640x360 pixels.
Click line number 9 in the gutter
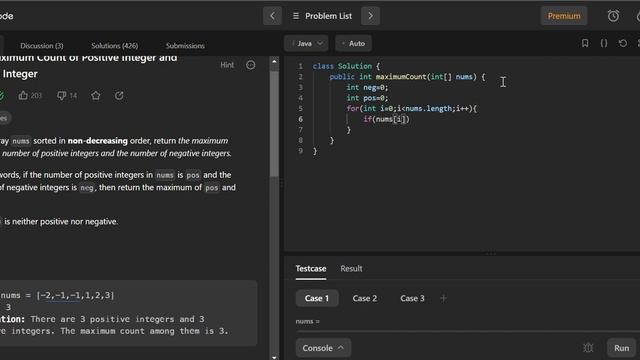click(x=301, y=151)
